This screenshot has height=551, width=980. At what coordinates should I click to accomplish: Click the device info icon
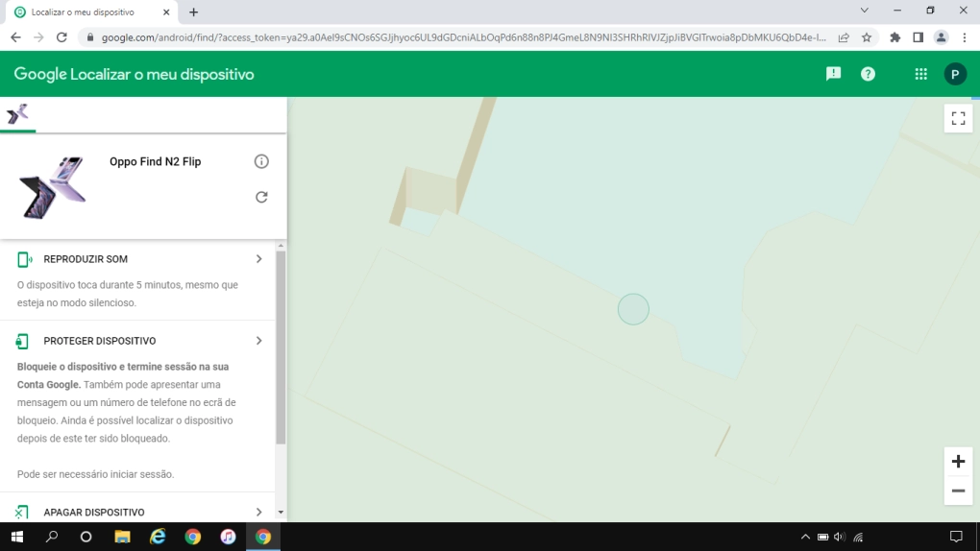point(261,161)
